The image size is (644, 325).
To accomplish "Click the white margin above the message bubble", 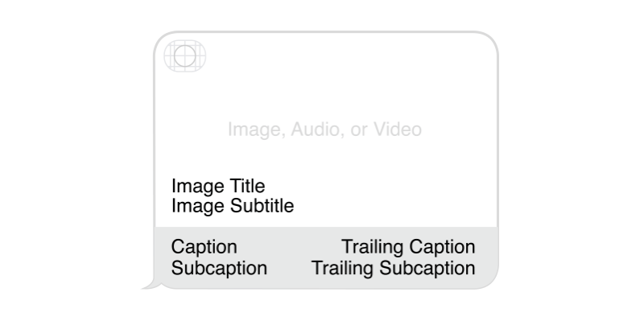I will click(x=322, y=14).
